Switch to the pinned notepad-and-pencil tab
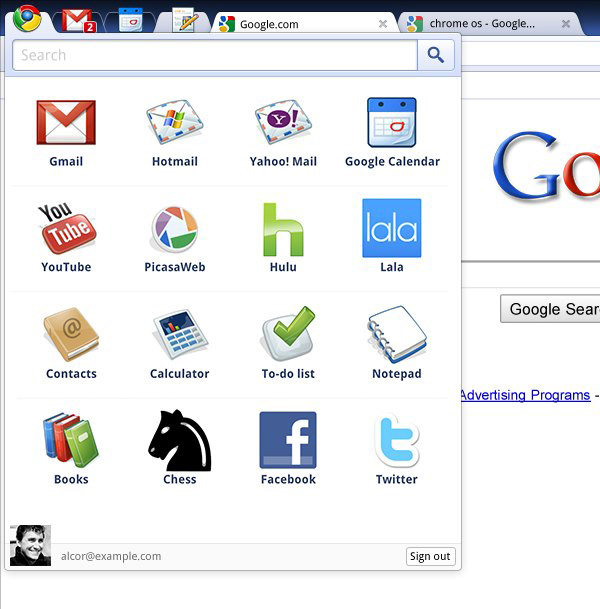Viewport: 600px width, 609px height. (x=185, y=19)
